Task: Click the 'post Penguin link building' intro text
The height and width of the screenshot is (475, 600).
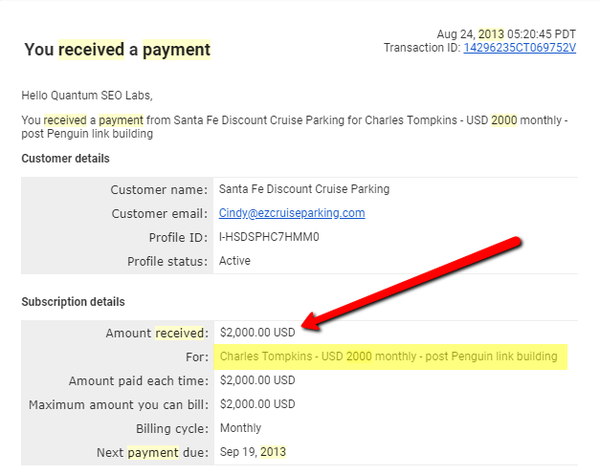Action: tap(87, 134)
